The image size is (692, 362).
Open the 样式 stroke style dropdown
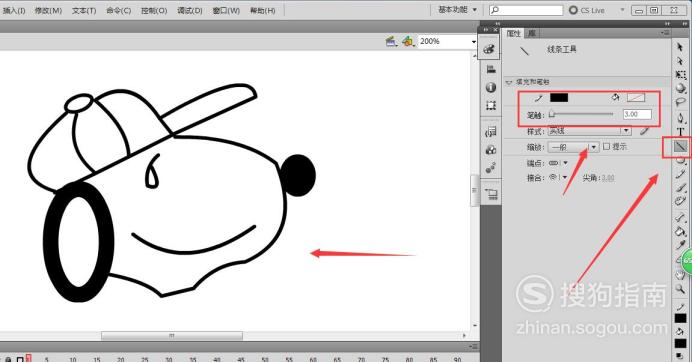pyautogui.click(x=590, y=131)
